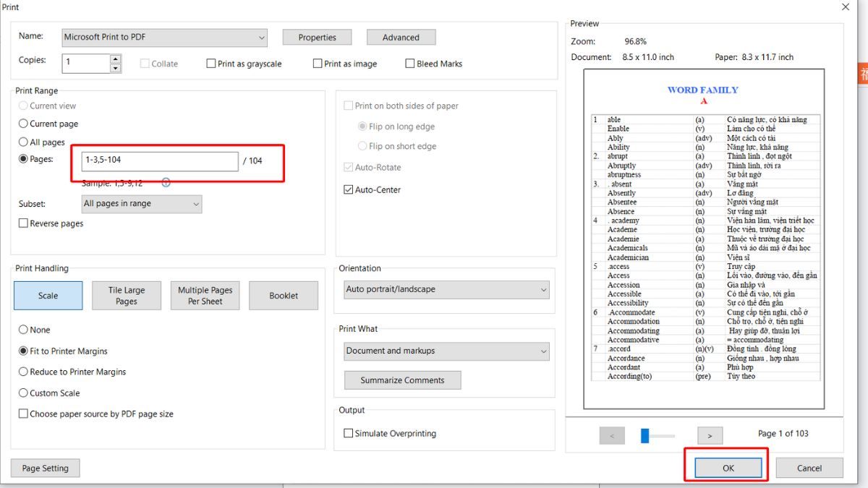Close the Print dialog window

pos(846,7)
